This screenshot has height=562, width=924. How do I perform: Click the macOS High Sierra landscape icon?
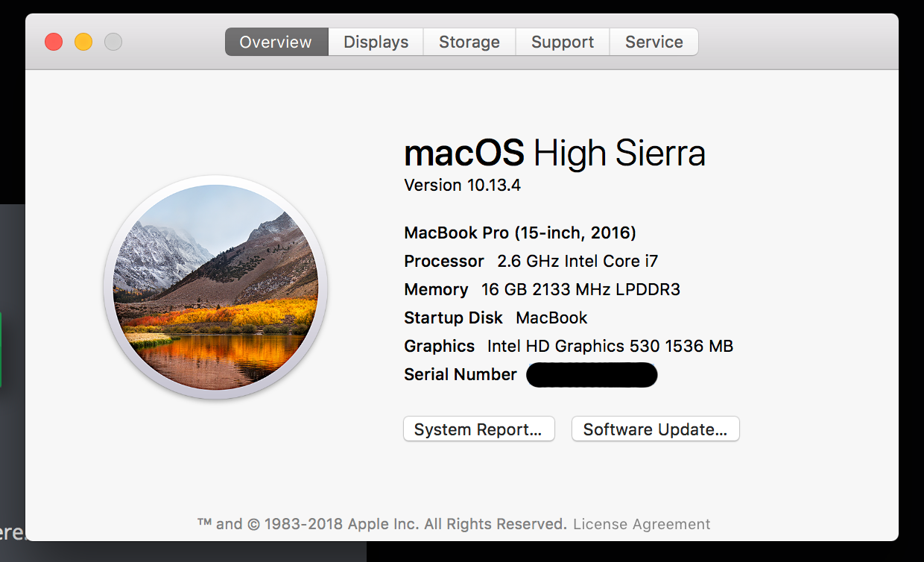(x=216, y=287)
